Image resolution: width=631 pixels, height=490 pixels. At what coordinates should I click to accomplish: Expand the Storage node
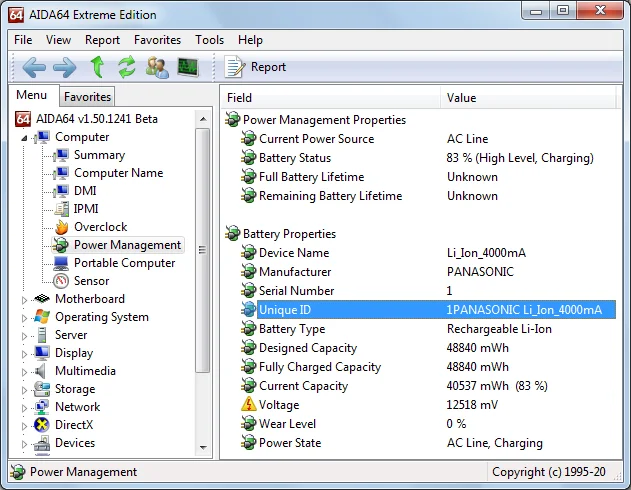point(24,390)
